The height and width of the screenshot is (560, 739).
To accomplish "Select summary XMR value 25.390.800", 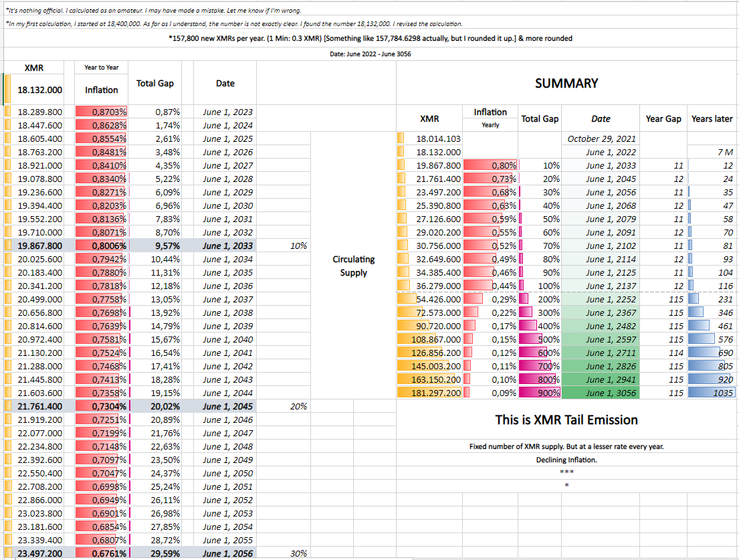I will 429,205.
